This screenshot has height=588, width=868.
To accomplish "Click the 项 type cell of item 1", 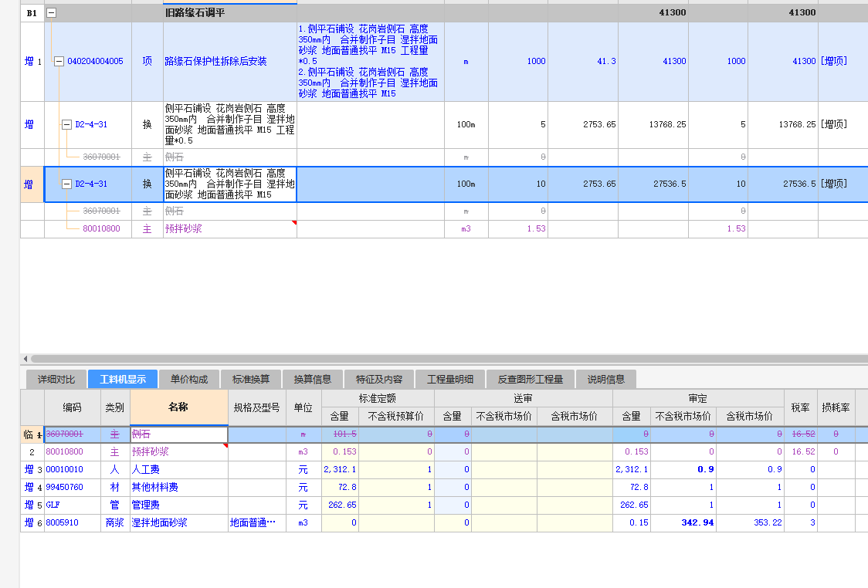I will pyautogui.click(x=147, y=62).
